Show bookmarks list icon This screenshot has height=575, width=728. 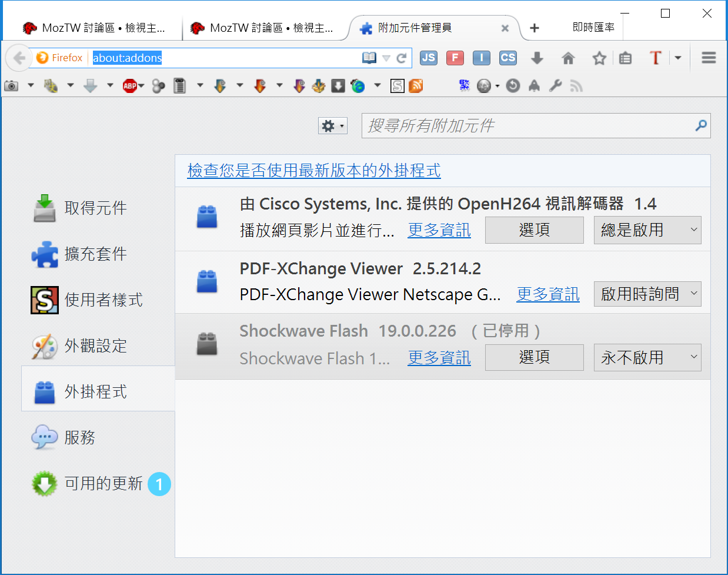[x=626, y=58]
